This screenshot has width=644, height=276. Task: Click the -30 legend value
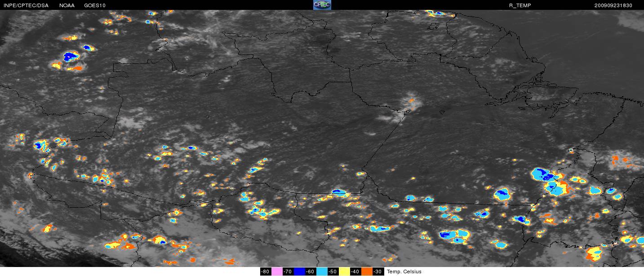(x=378, y=272)
